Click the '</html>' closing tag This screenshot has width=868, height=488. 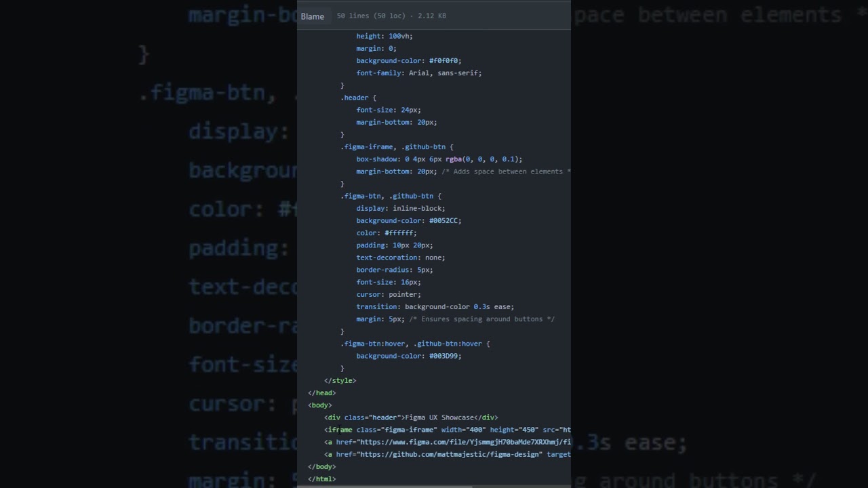(x=322, y=479)
